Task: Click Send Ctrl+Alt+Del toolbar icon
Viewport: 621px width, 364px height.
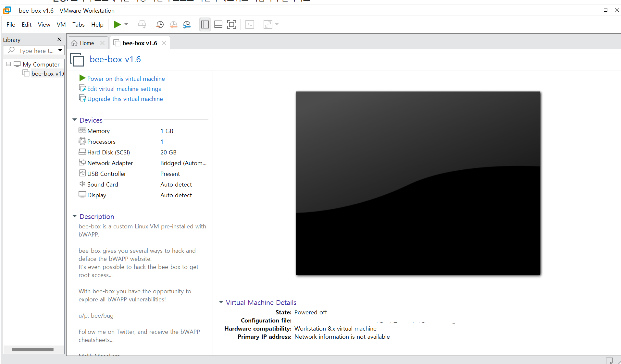Action: click(142, 24)
